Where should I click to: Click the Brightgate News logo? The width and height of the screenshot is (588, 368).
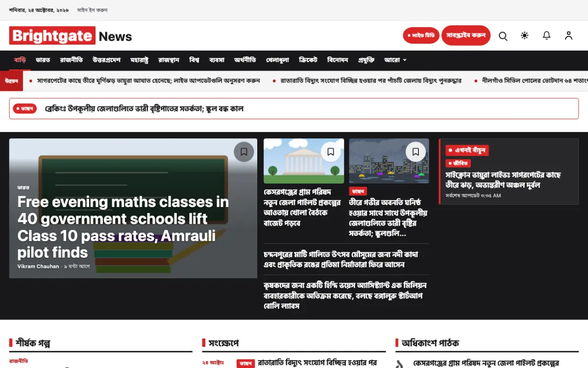click(x=71, y=36)
